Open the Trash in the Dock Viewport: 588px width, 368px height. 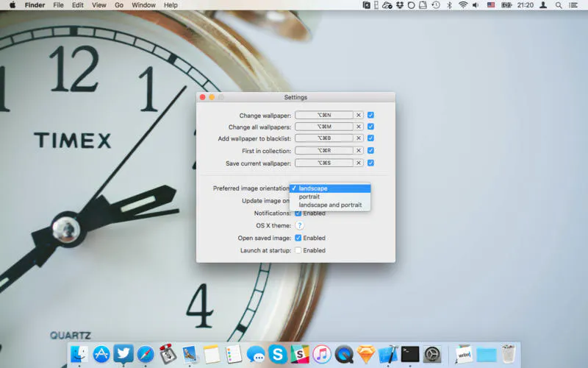[x=509, y=354]
